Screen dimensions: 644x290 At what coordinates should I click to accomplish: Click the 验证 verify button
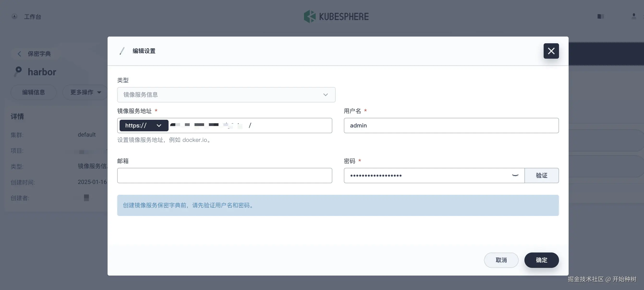coord(541,176)
